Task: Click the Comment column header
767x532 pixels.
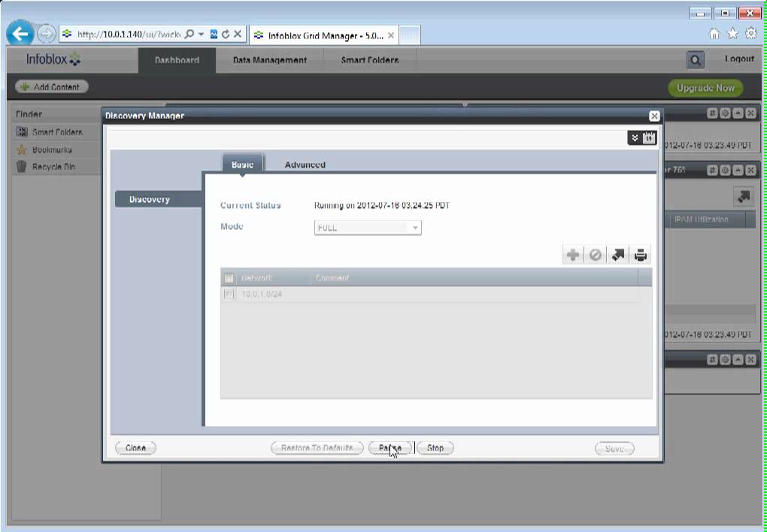Action: [x=474, y=278]
